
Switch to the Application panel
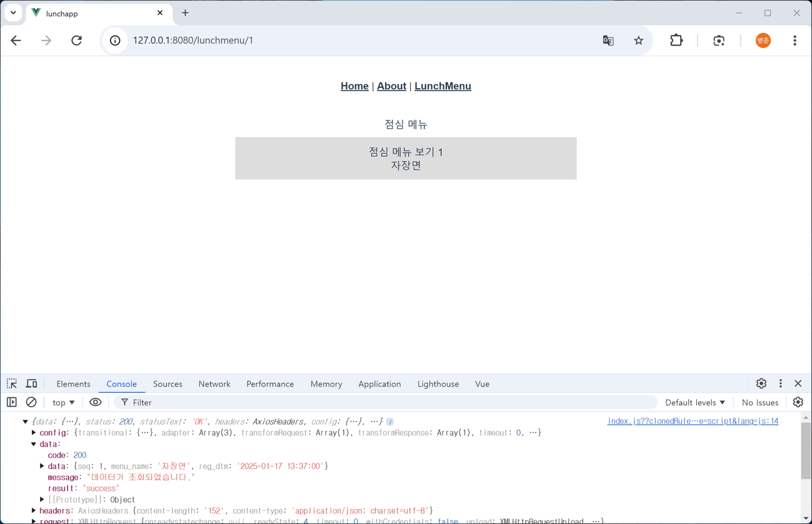379,384
